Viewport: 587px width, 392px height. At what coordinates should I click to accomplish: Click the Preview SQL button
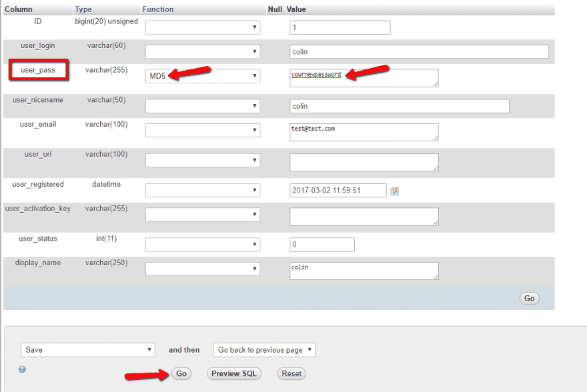pos(233,373)
